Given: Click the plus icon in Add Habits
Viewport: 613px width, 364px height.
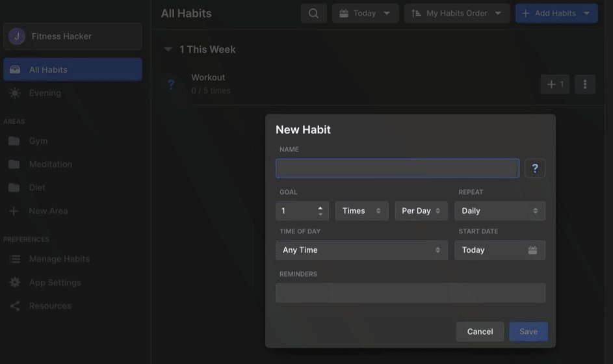Looking at the screenshot, I should (525, 13).
